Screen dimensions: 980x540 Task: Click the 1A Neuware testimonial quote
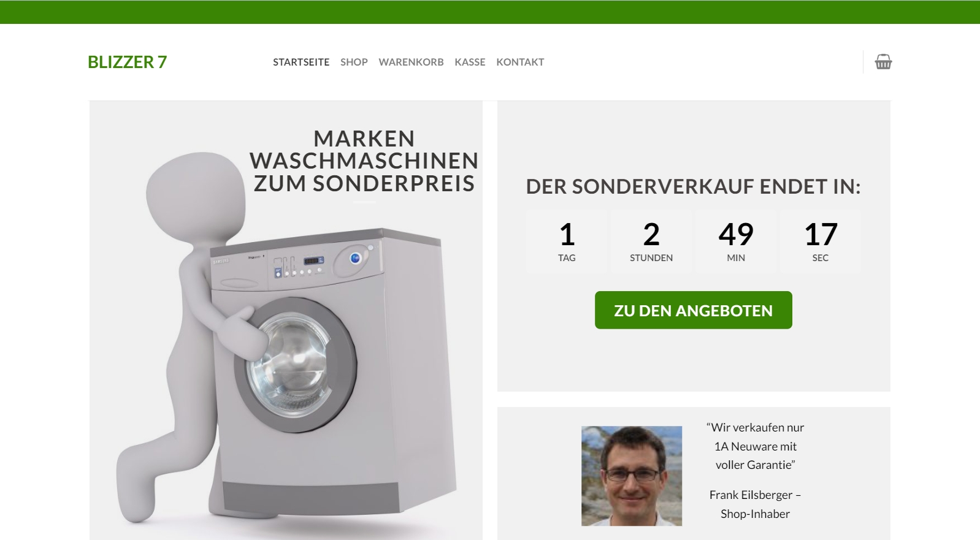[755, 446]
